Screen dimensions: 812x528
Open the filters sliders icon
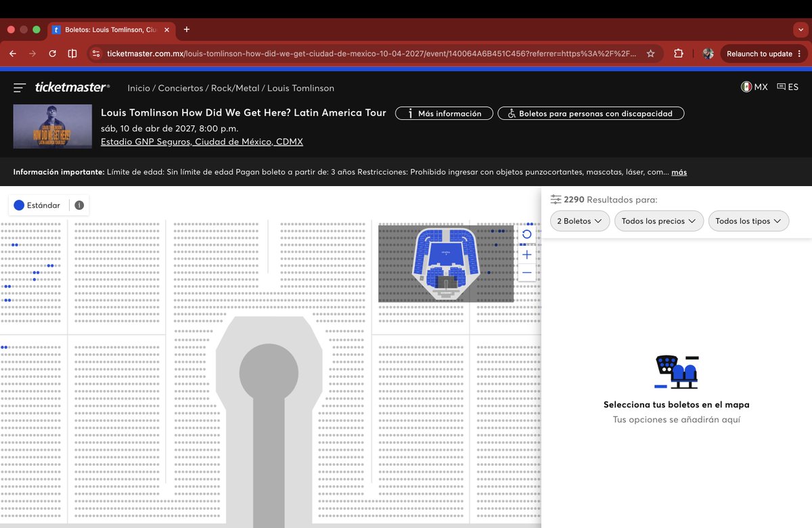(556, 200)
